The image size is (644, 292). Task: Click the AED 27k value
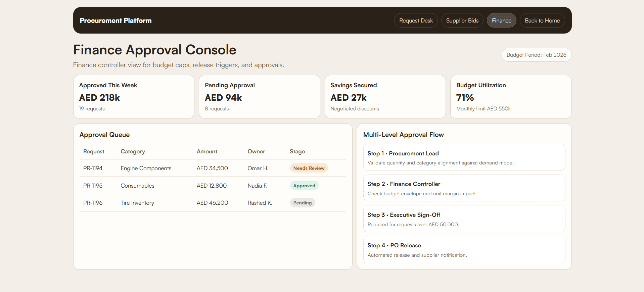click(348, 98)
